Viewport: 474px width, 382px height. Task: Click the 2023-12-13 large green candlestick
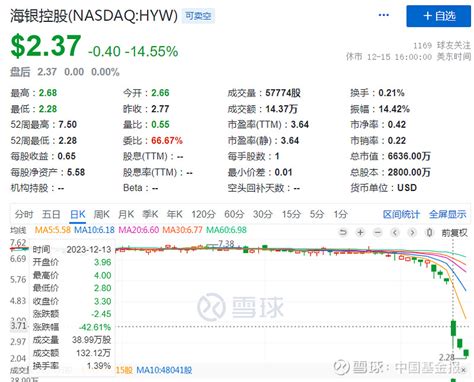pos(453,328)
